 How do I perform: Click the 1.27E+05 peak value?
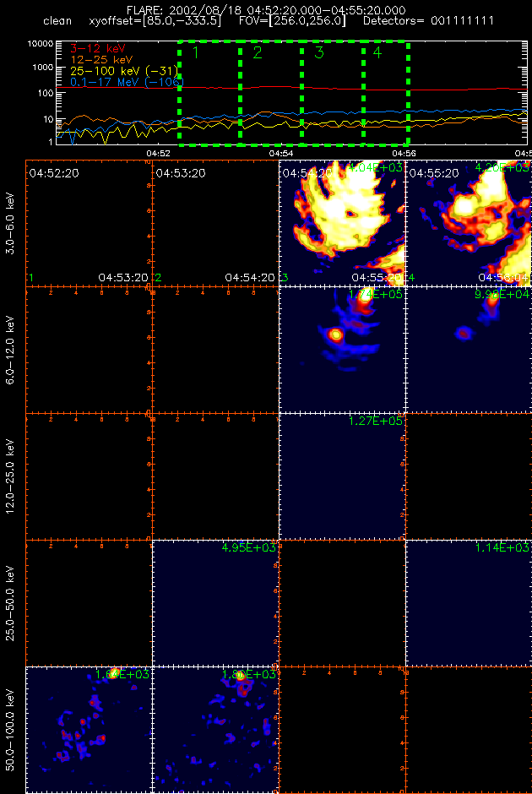376,421
